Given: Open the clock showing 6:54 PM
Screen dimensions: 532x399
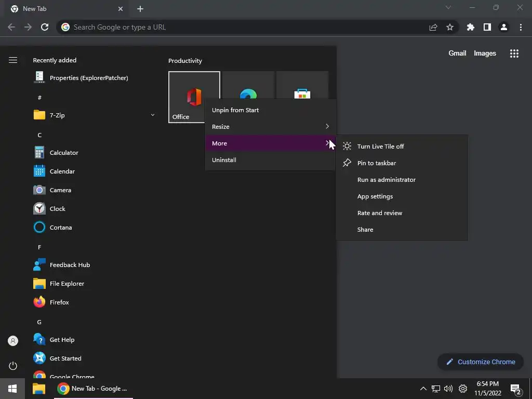Looking at the screenshot, I should [x=487, y=389].
